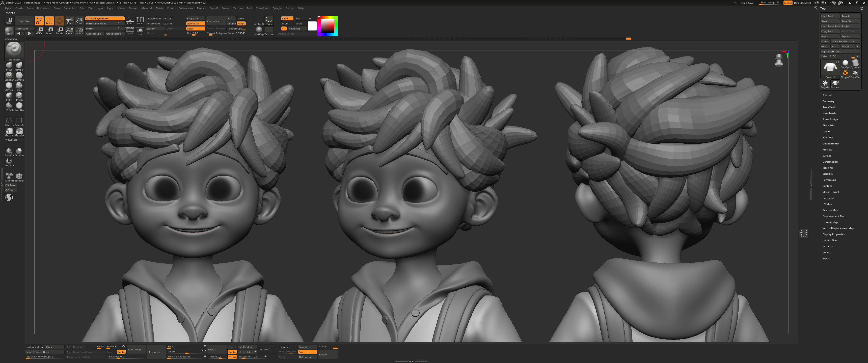Toggle Solo mode
This screenshot has height=363, width=868.
click(140, 31)
